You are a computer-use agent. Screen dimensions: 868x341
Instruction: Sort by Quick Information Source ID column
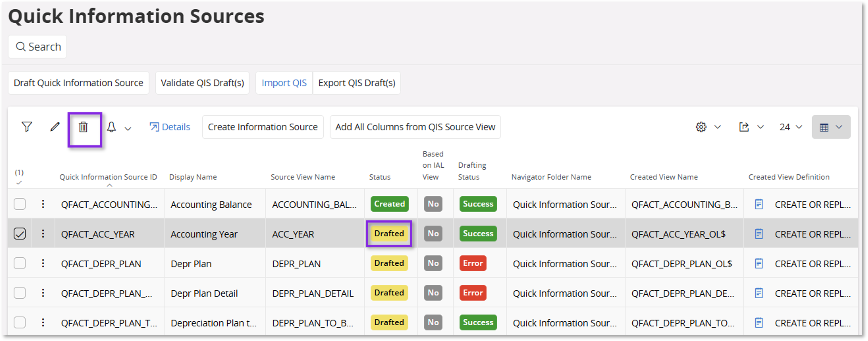108,177
